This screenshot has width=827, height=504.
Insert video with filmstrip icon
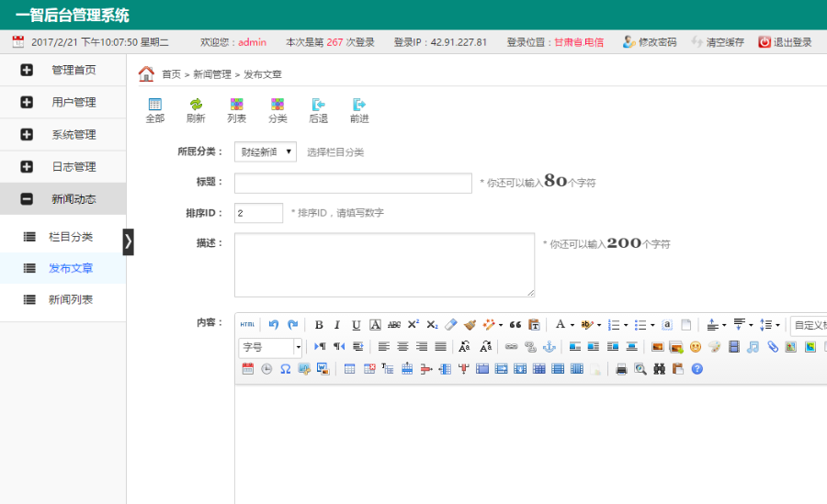pyautogui.click(x=733, y=346)
